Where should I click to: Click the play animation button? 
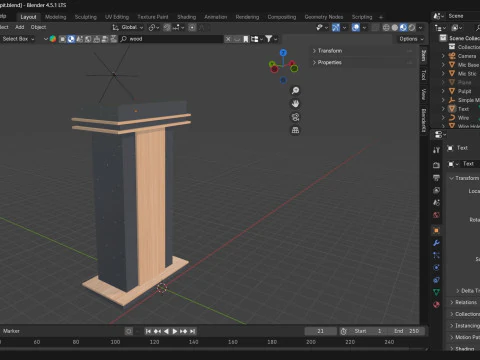(x=175, y=331)
